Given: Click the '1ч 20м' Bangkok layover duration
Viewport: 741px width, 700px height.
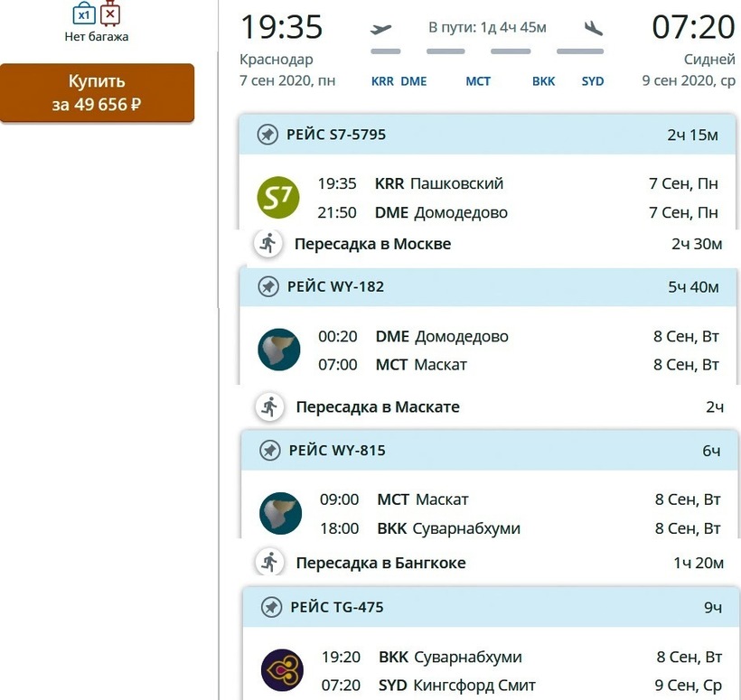Looking at the screenshot, I should (x=699, y=563).
